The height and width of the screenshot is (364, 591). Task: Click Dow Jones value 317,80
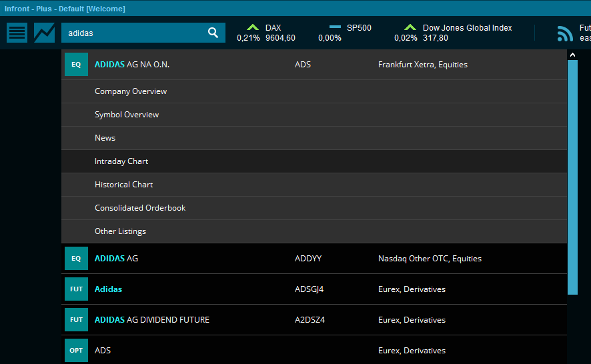(x=436, y=38)
